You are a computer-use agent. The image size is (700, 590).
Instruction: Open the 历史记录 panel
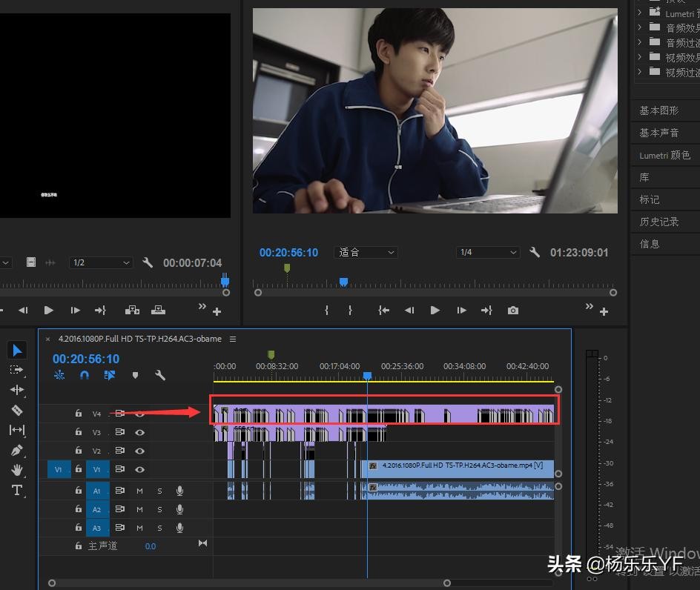[658, 222]
